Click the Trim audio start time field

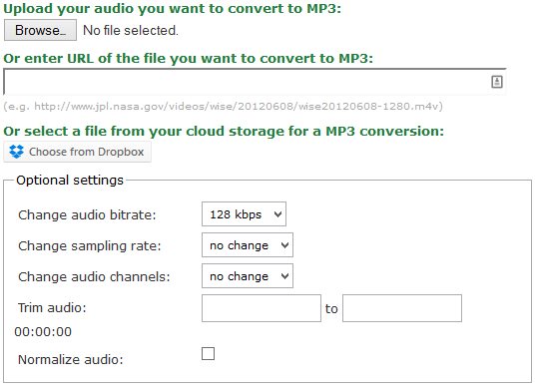[262, 308]
